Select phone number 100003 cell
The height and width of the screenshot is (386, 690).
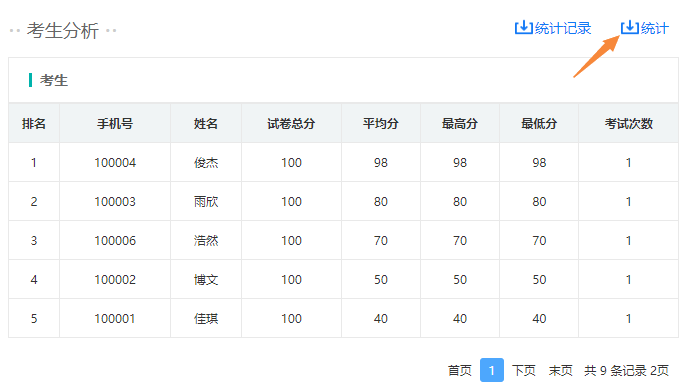(x=115, y=202)
